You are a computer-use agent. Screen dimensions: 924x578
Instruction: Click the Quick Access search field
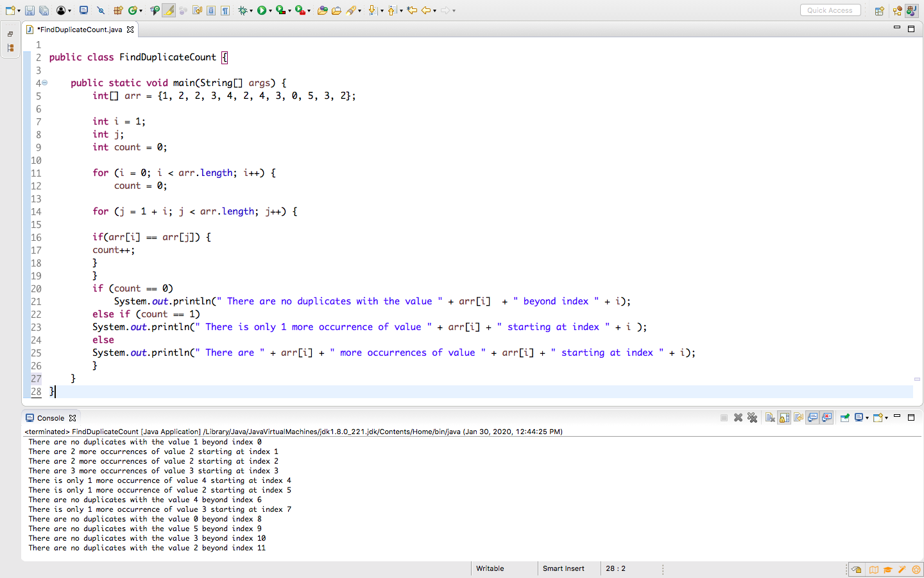pos(830,10)
